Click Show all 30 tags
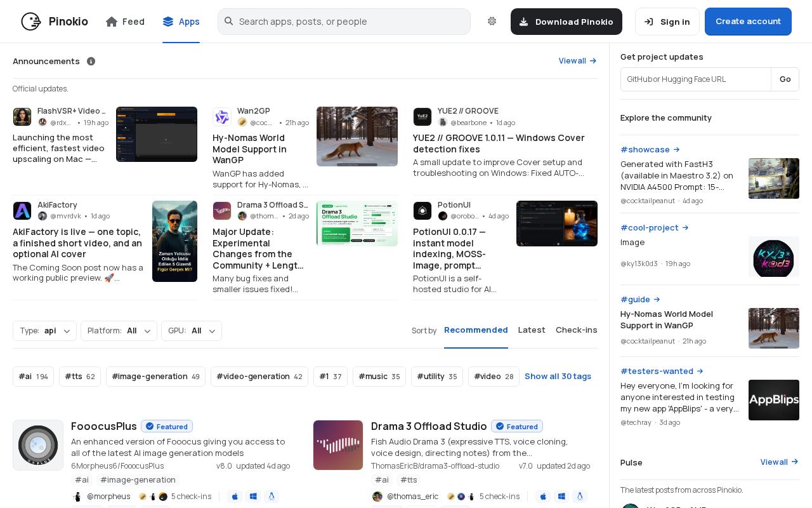 coord(558,377)
